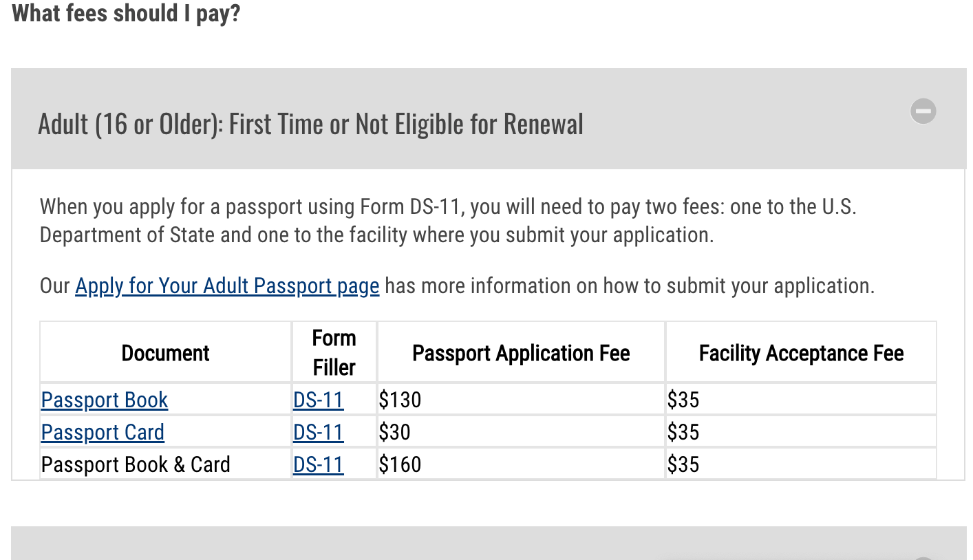The width and height of the screenshot is (973, 560).
Task: Open Apply for Your Adult Passport page link
Action: point(227,286)
